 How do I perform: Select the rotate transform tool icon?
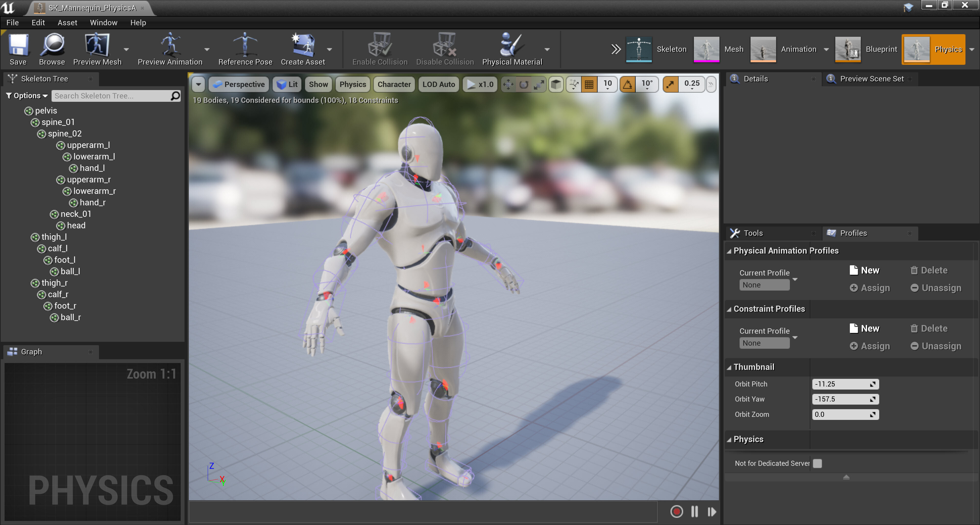[523, 84]
